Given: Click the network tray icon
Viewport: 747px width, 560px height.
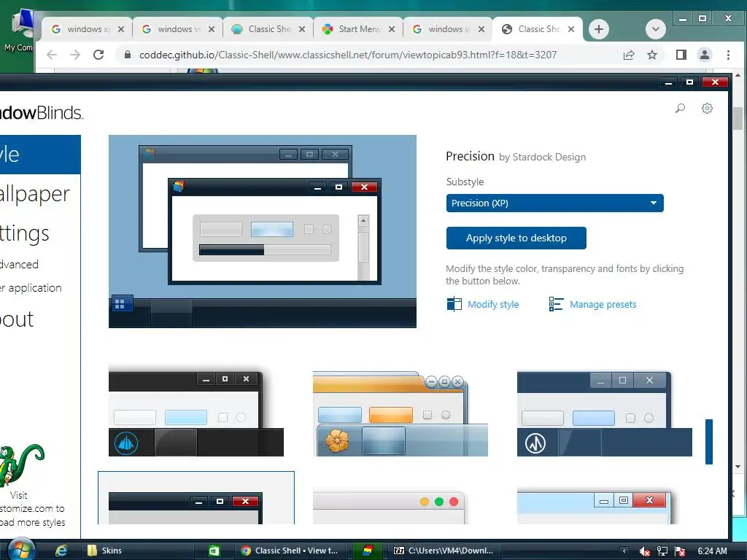Looking at the screenshot, I should tap(662, 551).
